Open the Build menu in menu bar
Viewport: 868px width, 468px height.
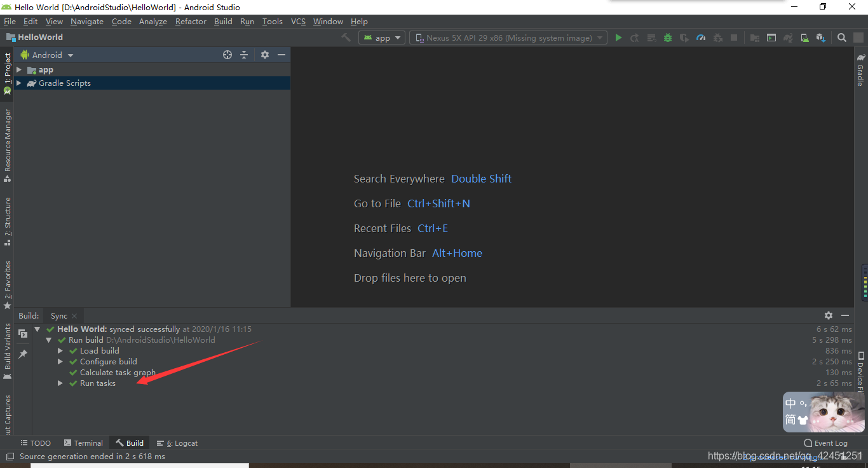pos(223,21)
